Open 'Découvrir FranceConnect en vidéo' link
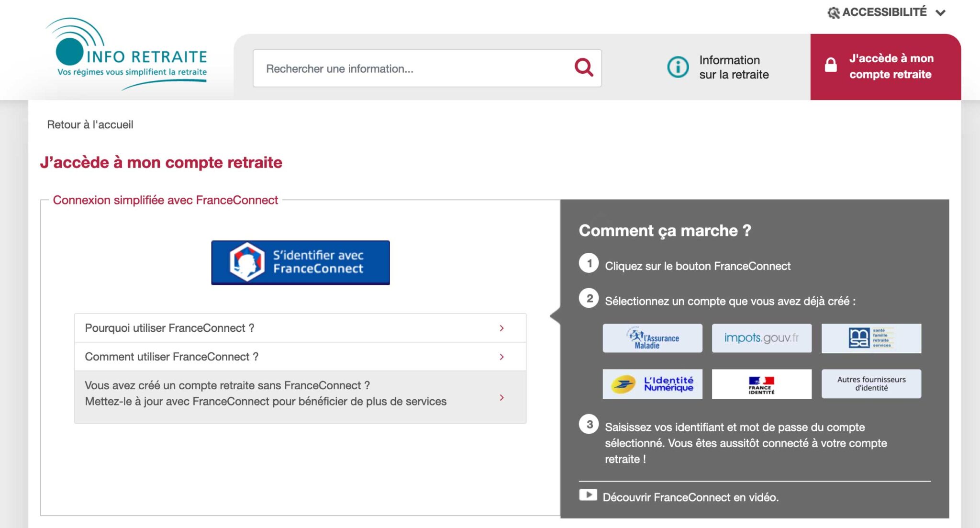The height and width of the screenshot is (528, 980). (690, 497)
